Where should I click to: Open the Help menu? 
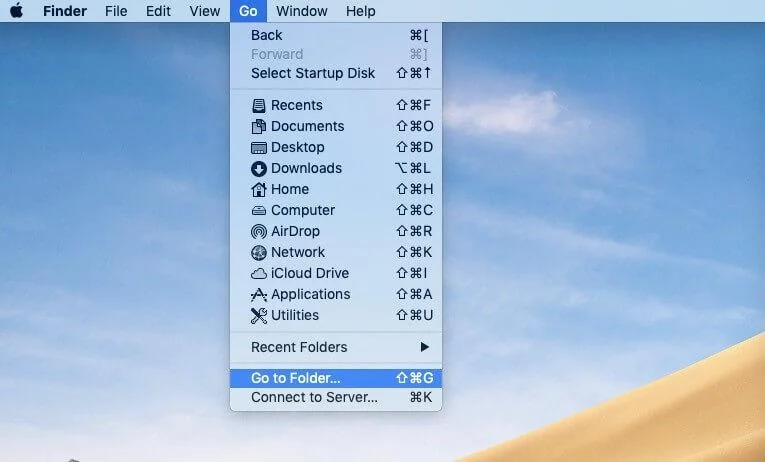coord(361,11)
